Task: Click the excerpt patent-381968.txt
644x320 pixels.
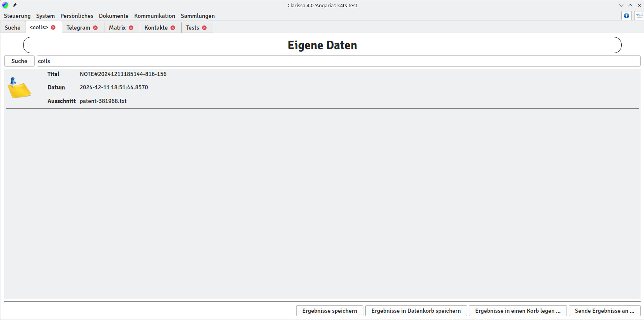Action: 103,101
